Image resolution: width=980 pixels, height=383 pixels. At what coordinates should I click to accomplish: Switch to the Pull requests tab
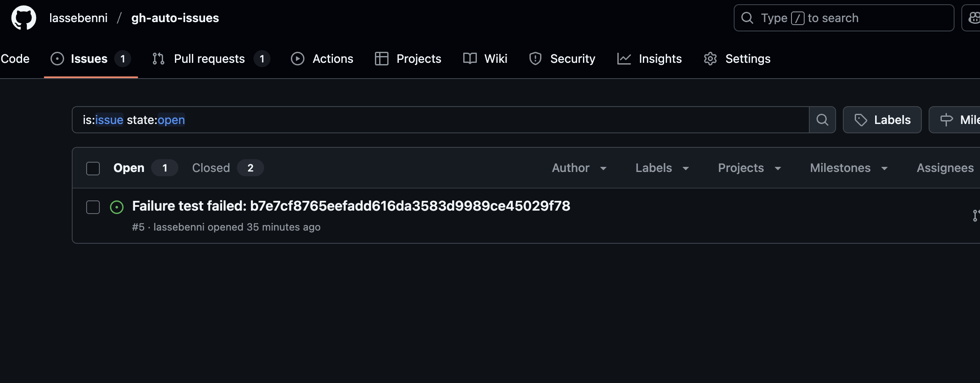click(209, 59)
